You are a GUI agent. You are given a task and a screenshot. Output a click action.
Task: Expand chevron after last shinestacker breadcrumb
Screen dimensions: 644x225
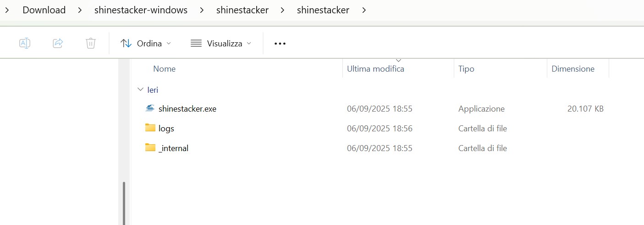[x=364, y=10]
